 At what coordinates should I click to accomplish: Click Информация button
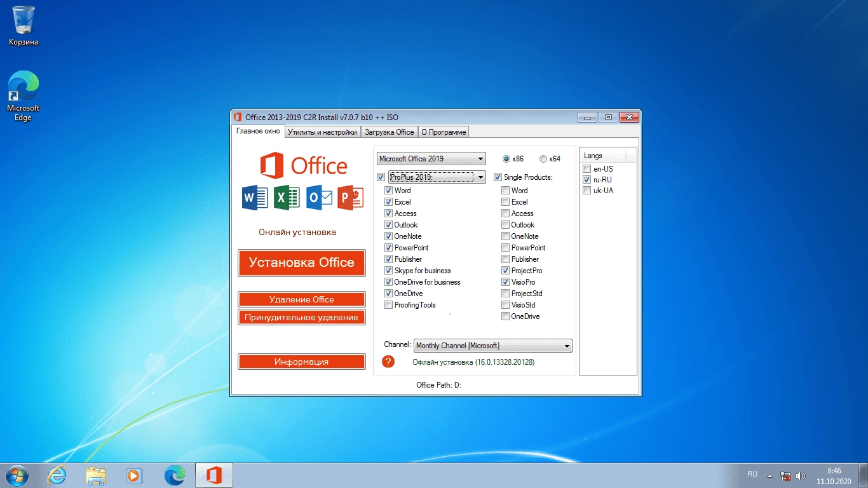(302, 362)
